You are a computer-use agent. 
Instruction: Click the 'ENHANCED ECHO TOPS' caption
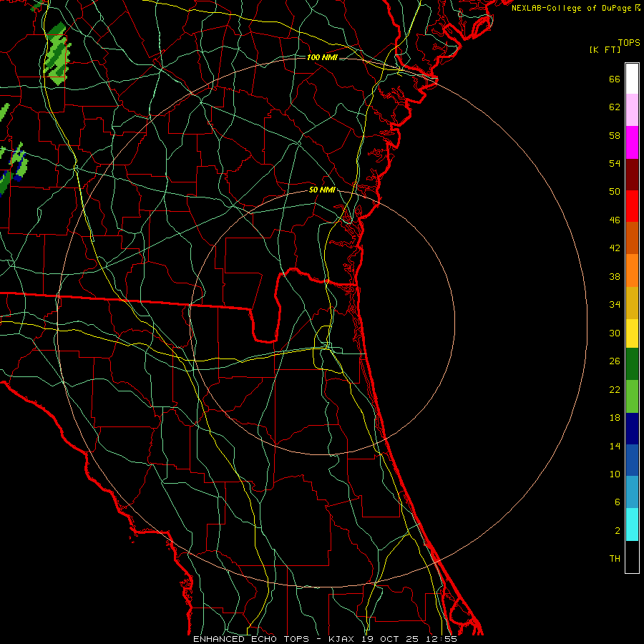pos(251,639)
